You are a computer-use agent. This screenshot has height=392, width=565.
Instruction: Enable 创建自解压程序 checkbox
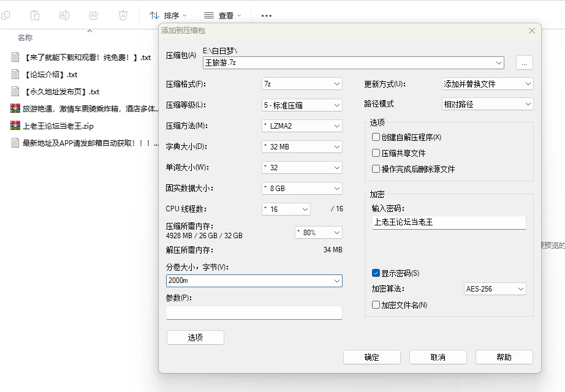376,137
